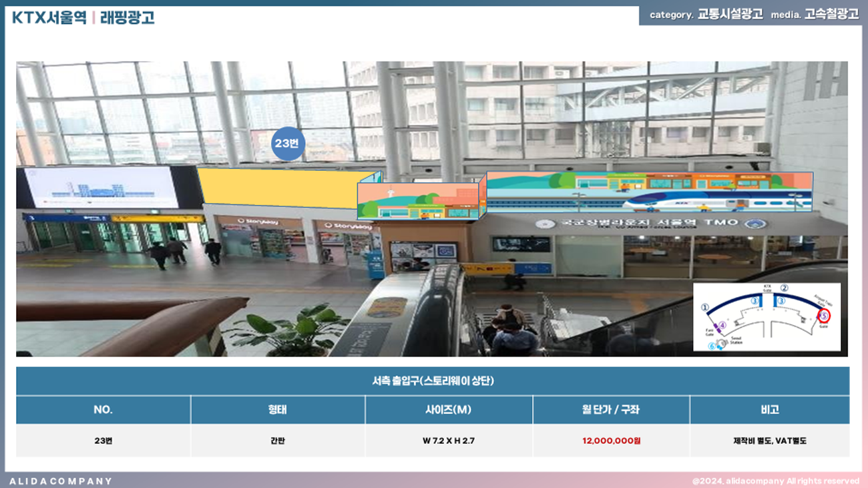Click the 서측 출입구(스토리웨이 상단) table header
Screen dimensions: 868x488
coord(433,381)
